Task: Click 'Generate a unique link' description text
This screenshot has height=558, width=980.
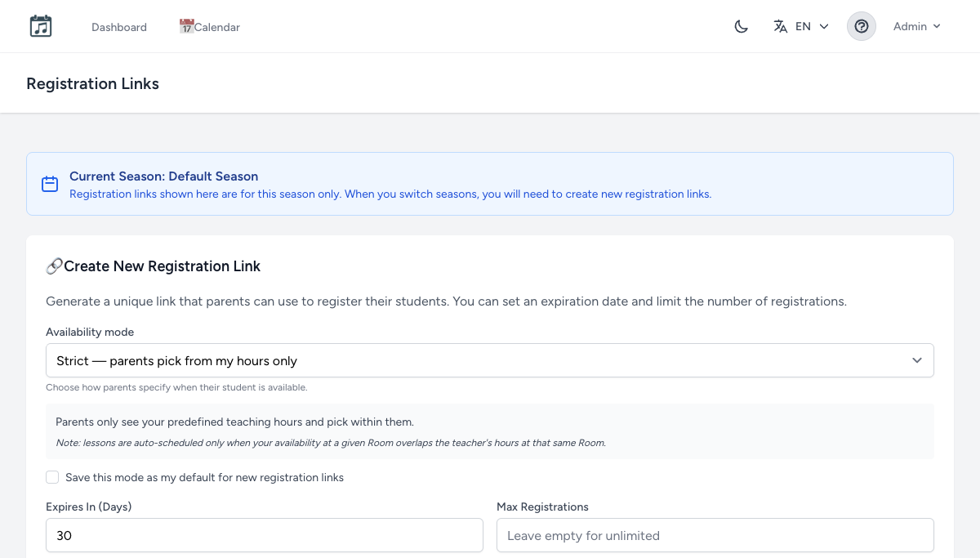Action: pos(446,301)
